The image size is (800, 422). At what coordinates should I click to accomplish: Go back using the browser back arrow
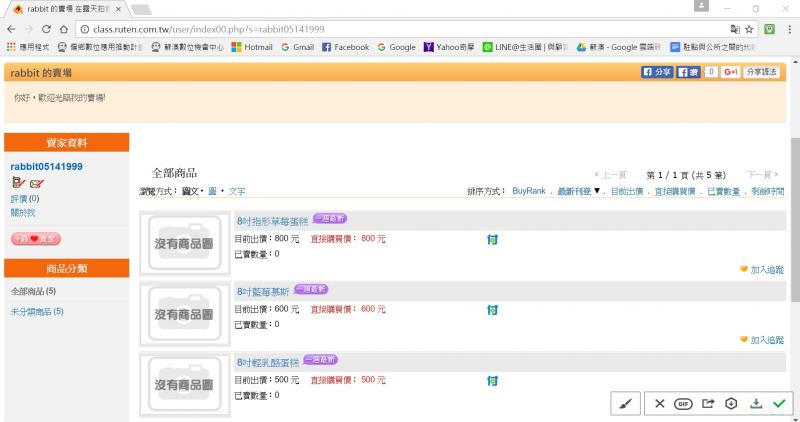click(x=11, y=29)
